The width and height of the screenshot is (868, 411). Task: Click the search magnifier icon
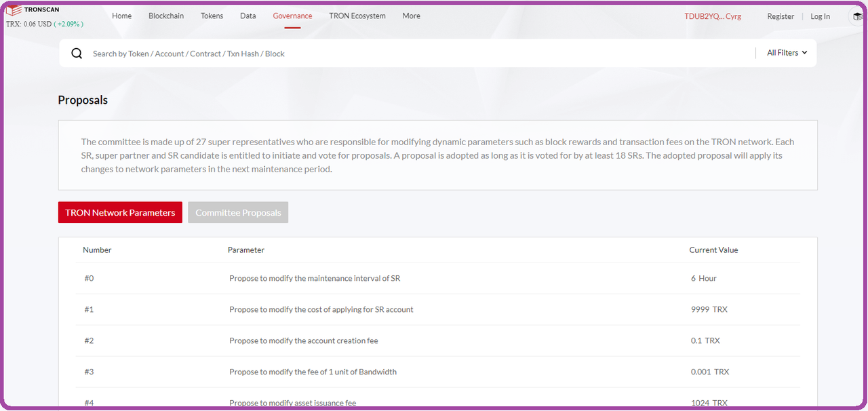tap(76, 52)
